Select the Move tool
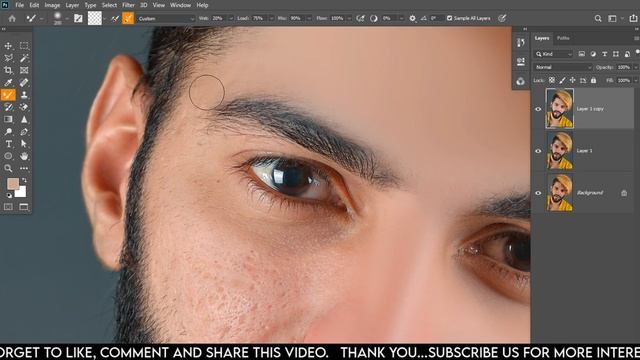Viewport: 640px width, 360px height. (x=8, y=46)
